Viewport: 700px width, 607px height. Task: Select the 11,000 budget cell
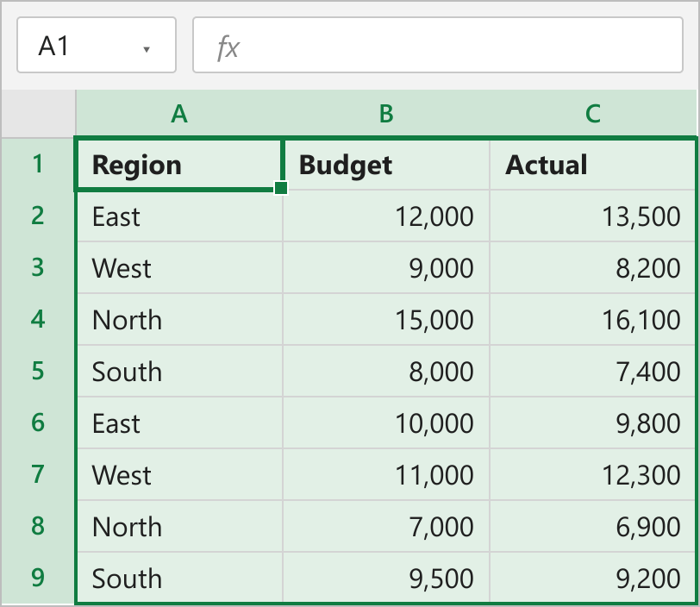click(386, 474)
